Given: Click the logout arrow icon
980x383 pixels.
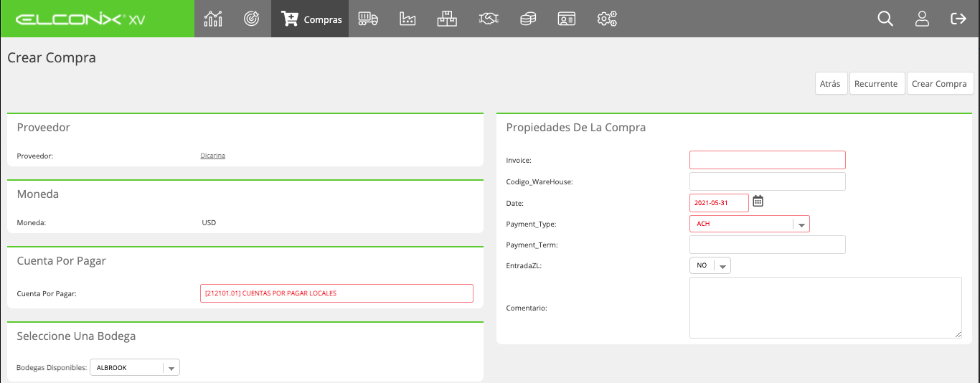Looking at the screenshot, I should pyautogui.click(x=958, y=19).
